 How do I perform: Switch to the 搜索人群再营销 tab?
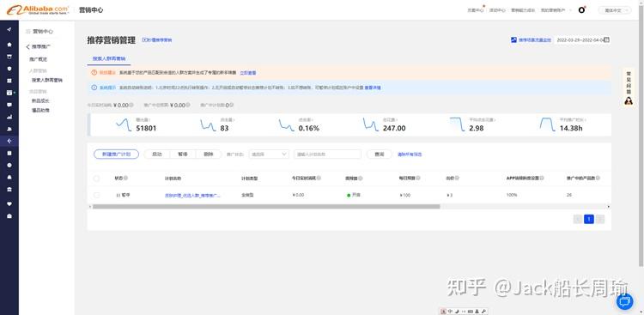(x=109, y=58)
